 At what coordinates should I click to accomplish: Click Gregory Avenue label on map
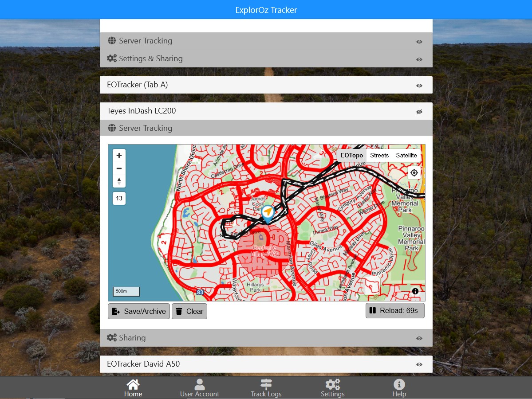click(355, 198)
